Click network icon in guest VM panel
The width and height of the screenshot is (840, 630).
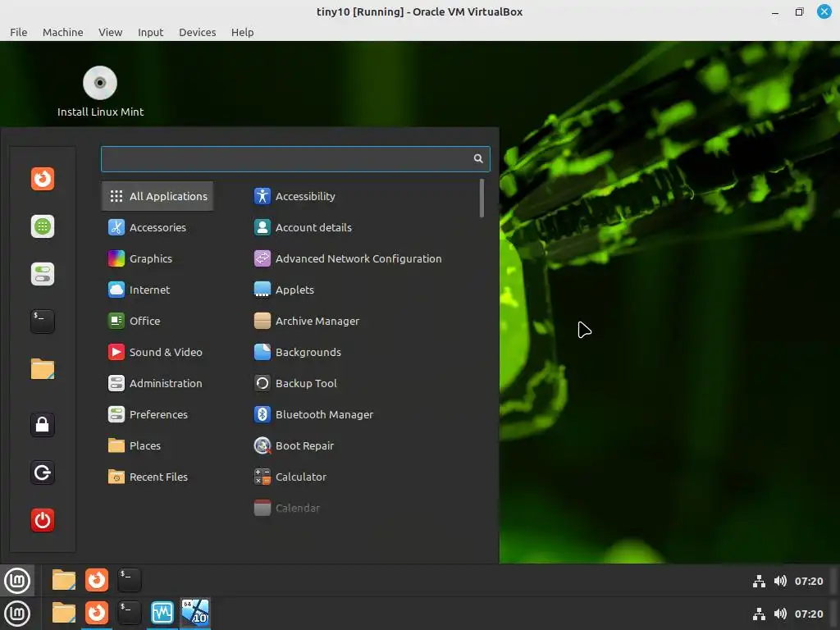[759, 581]
